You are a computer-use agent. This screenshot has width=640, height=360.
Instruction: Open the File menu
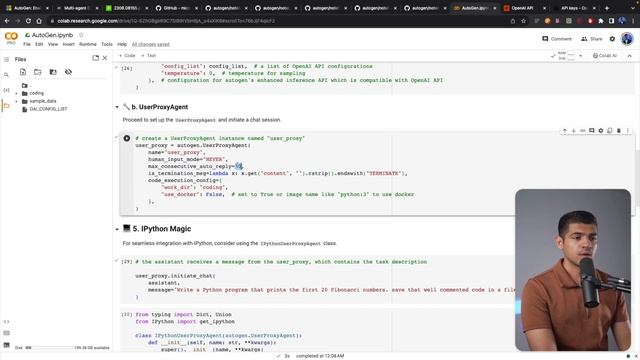click(x=27, y=44)
